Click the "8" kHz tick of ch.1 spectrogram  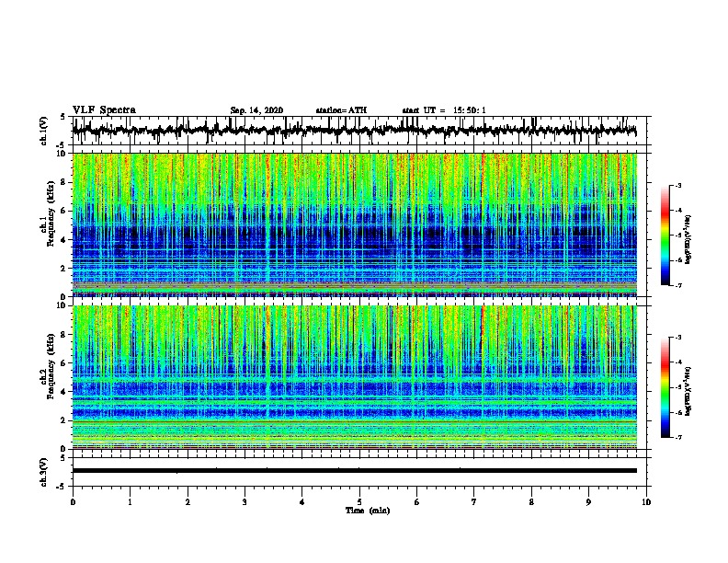click(64, 182)
